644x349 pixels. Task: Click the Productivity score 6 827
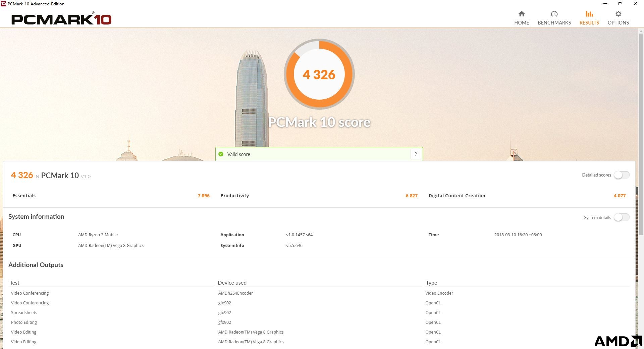[412, 196]
